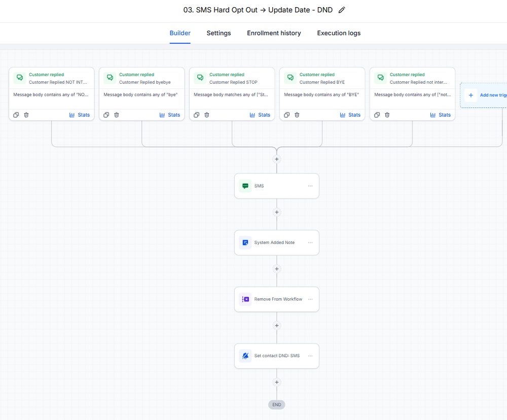
Task: Delete the byebye trigger card
Action: pos(117,115)
